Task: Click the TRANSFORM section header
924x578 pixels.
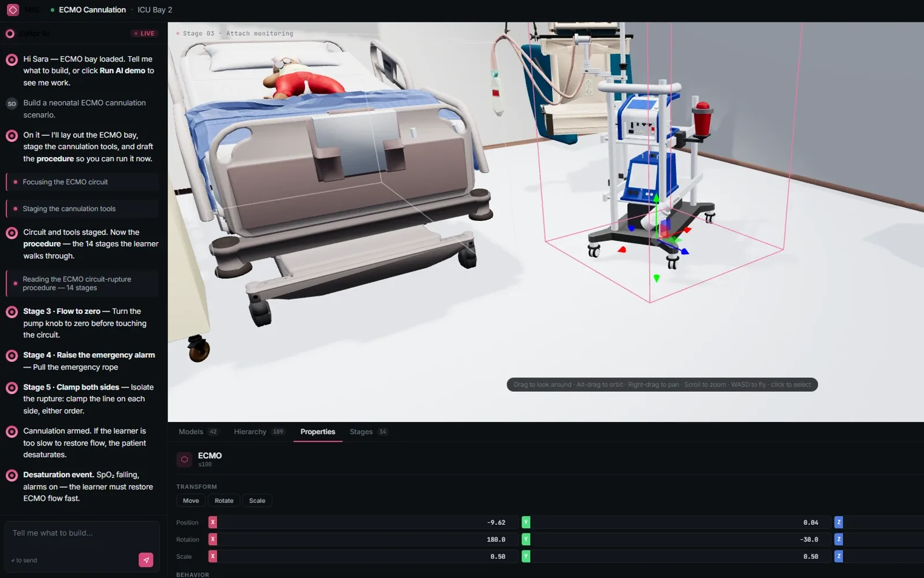Action: pyautogui.click(x=196, y=487)
